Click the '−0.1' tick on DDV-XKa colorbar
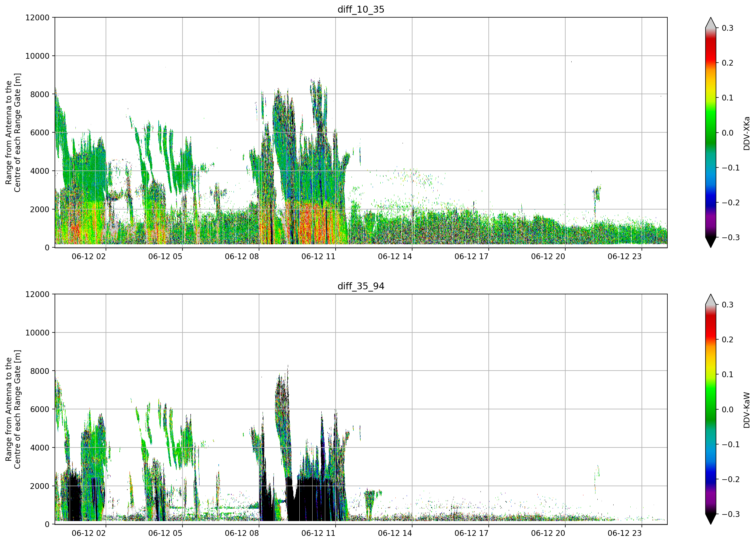The width and height of the screenshot is (756, 543). pyautogui.click(x=731, y=168)
